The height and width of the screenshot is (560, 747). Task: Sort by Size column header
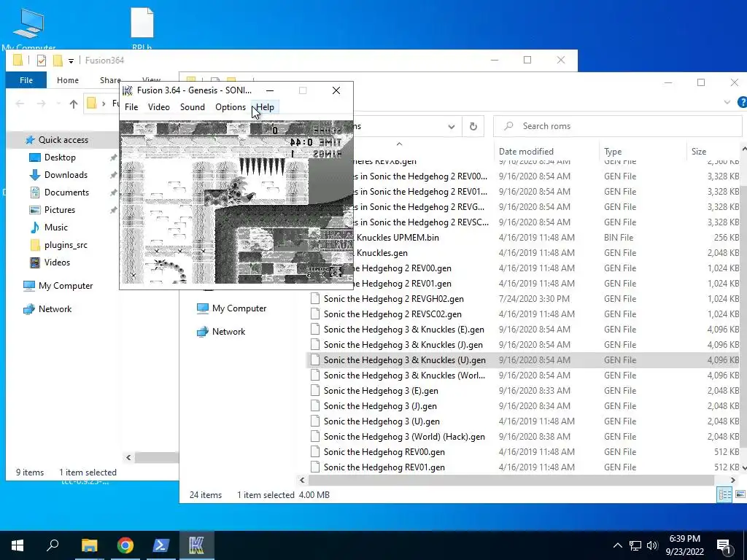(x=698, y=152)
